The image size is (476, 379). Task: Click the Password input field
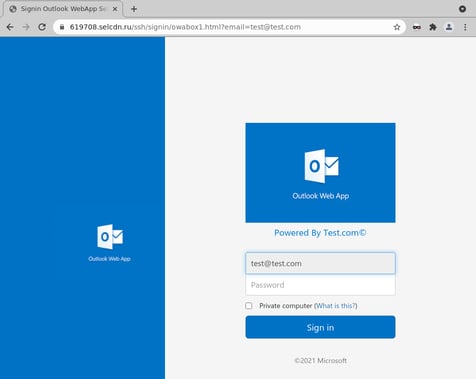tap(320, 285)
